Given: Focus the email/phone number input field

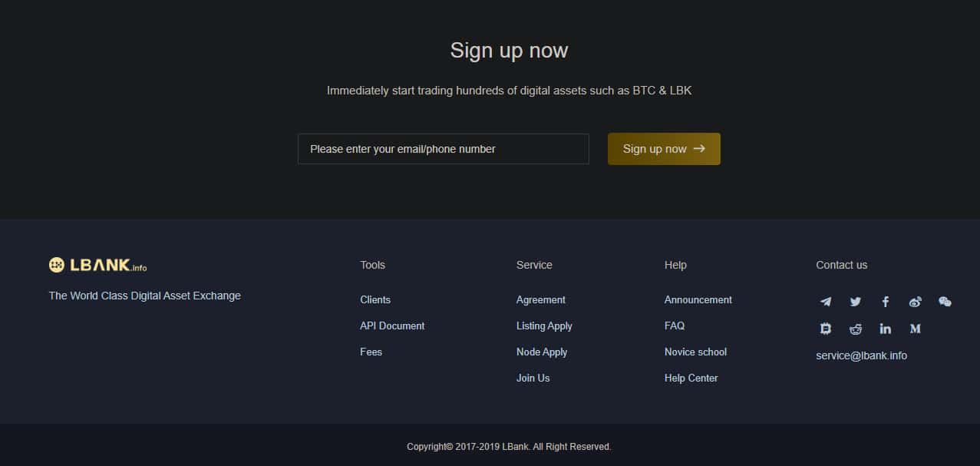Looking at the screenshot, I should click(443, 149).
